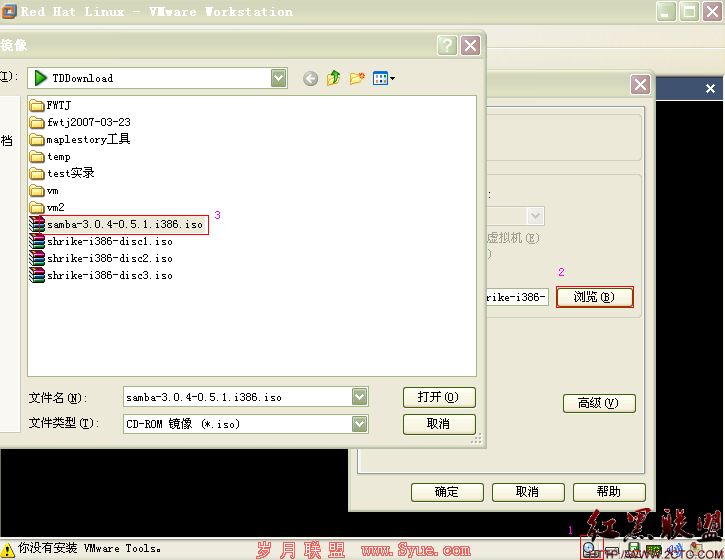Open the FWTJ folder

(50, 105)
